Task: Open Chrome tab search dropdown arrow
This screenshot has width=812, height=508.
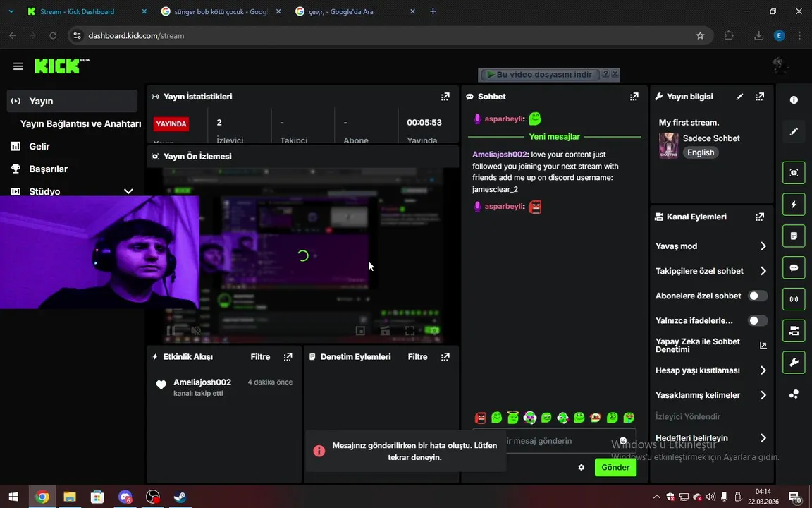Action: pyautogui.click(x=11, y=11)
